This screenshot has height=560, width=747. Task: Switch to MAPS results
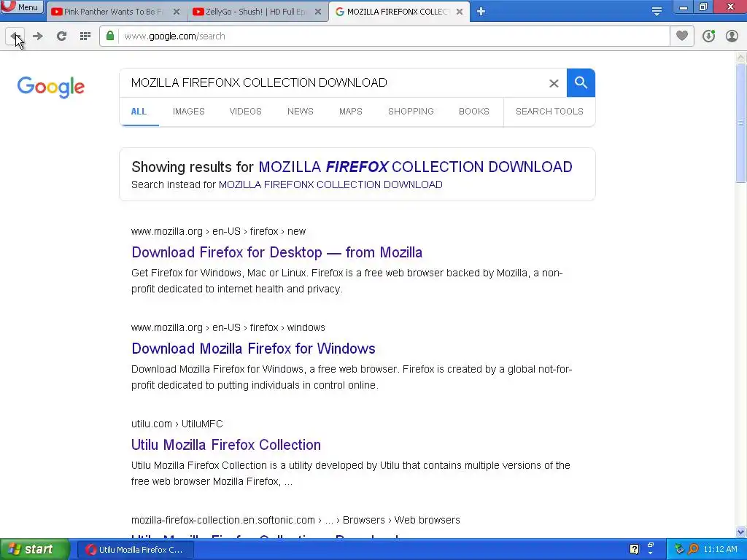click(x=351, y=112)
